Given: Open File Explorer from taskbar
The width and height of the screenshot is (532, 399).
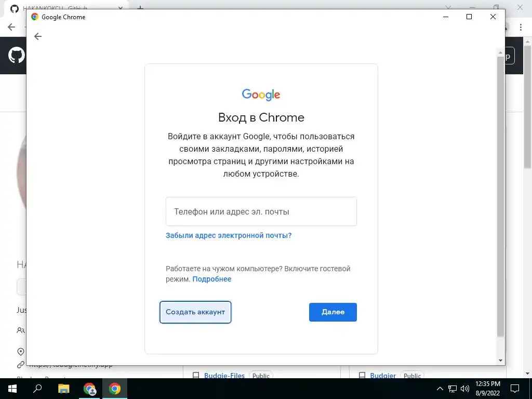Looking at the screenshot, I should point(63,389).
